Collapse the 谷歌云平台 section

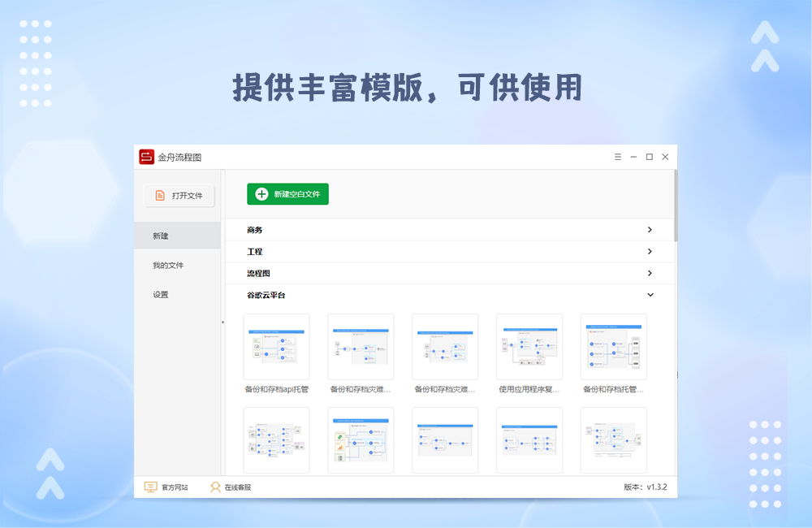coord(650,296)
